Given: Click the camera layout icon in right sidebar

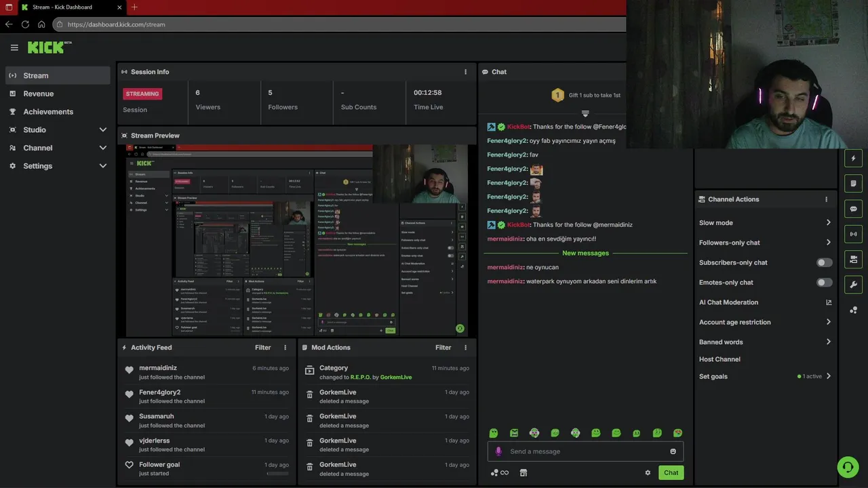Looking at the screenshot, I should tap(853, 259).
